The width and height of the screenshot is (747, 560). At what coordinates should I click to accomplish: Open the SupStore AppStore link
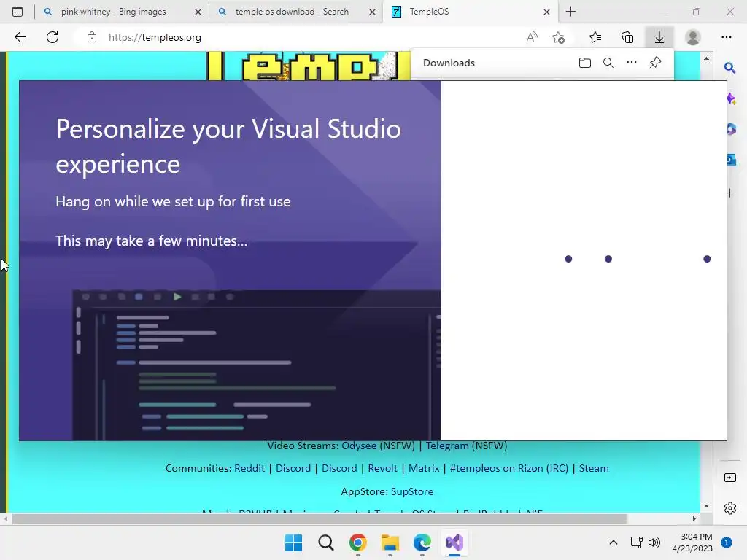click(412, 491)
